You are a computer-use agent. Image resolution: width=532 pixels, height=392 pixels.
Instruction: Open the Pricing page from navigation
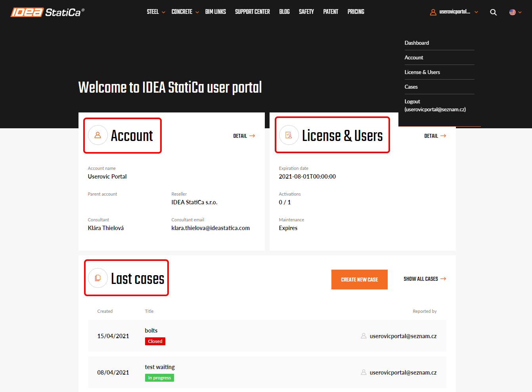356,12
